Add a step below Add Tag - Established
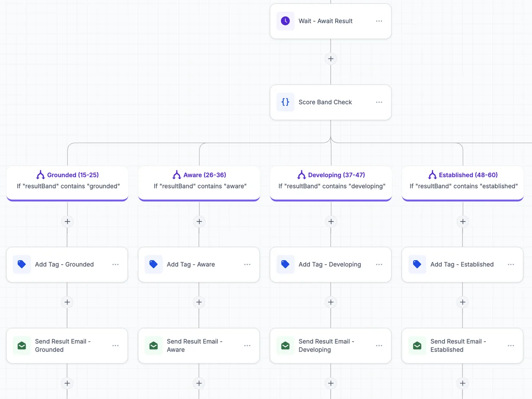 coord(463,302)
